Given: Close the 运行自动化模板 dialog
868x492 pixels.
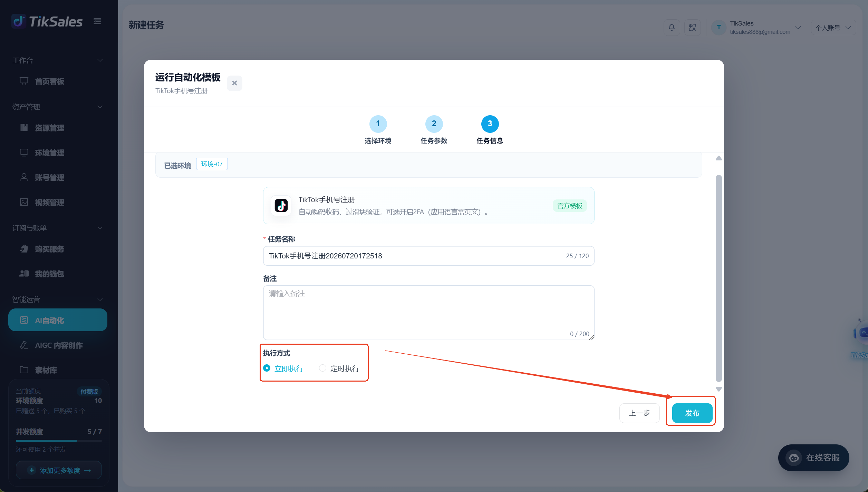Looking at the screenshot, I should [x=234, y=83].
